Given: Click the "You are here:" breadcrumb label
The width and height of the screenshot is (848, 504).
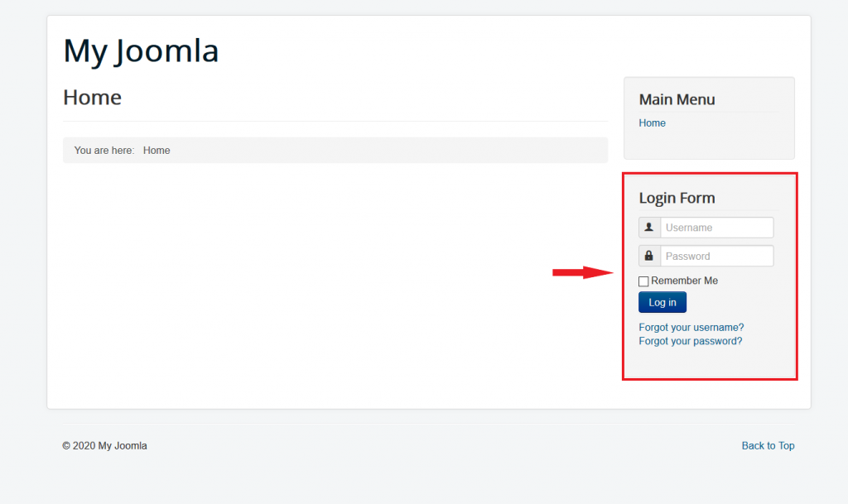Looking at the screenshot, I should 104,151.
